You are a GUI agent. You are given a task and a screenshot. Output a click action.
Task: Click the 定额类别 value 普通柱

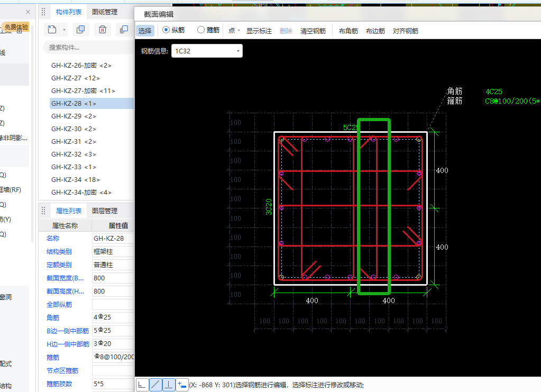113,265
